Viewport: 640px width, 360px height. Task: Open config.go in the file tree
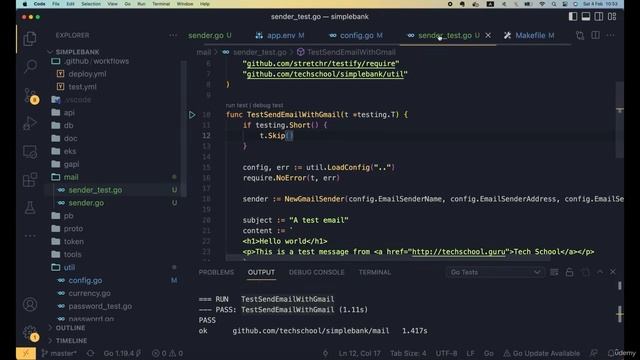coord(85,280)
